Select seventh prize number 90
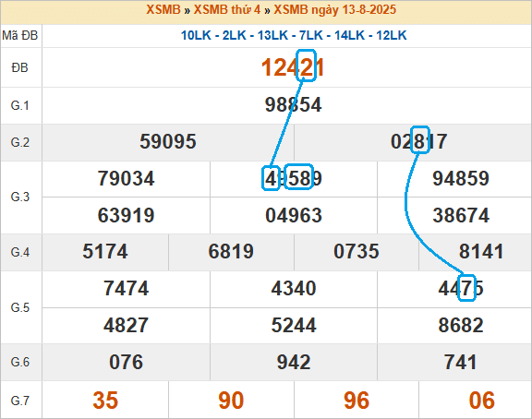The width and height of the screenshot is (532, 419). point(231,401)
